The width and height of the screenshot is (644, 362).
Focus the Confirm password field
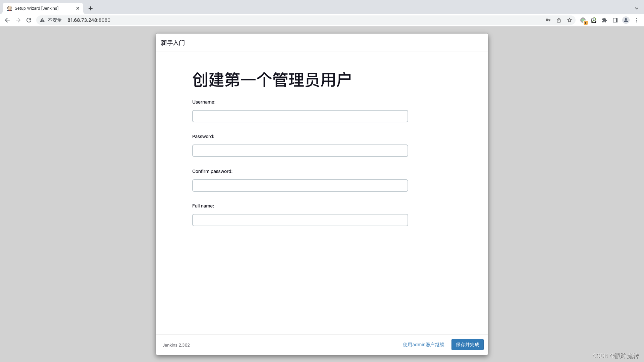pos(300,186)
